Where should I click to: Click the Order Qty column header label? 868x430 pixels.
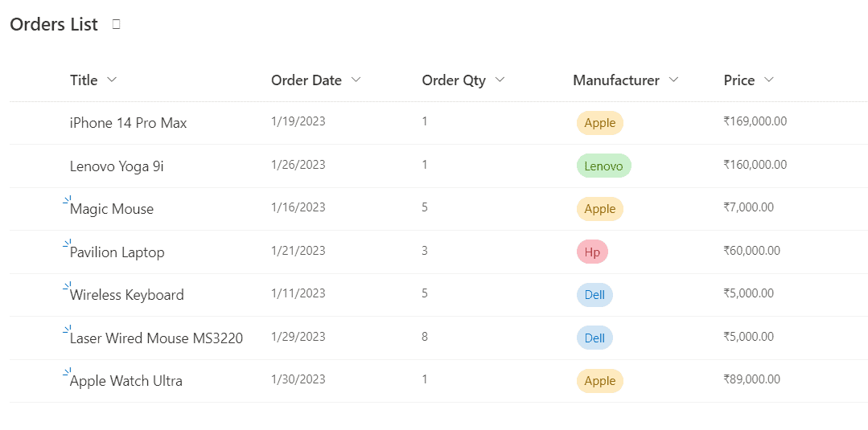tap(454, 80)
